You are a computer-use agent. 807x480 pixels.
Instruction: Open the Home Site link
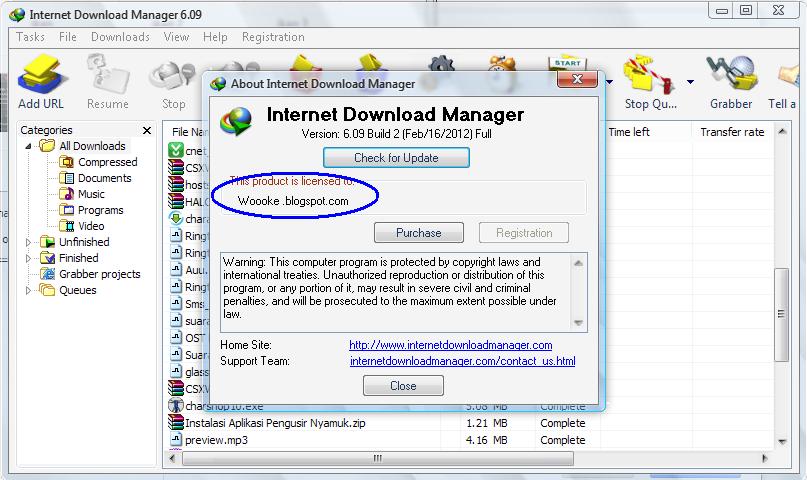[450, 345]
